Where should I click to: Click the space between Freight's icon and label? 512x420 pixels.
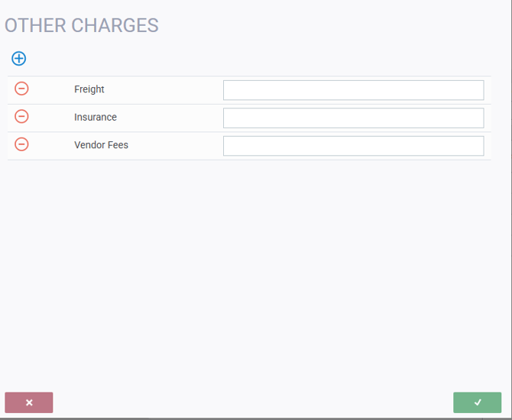coord(50,89)
